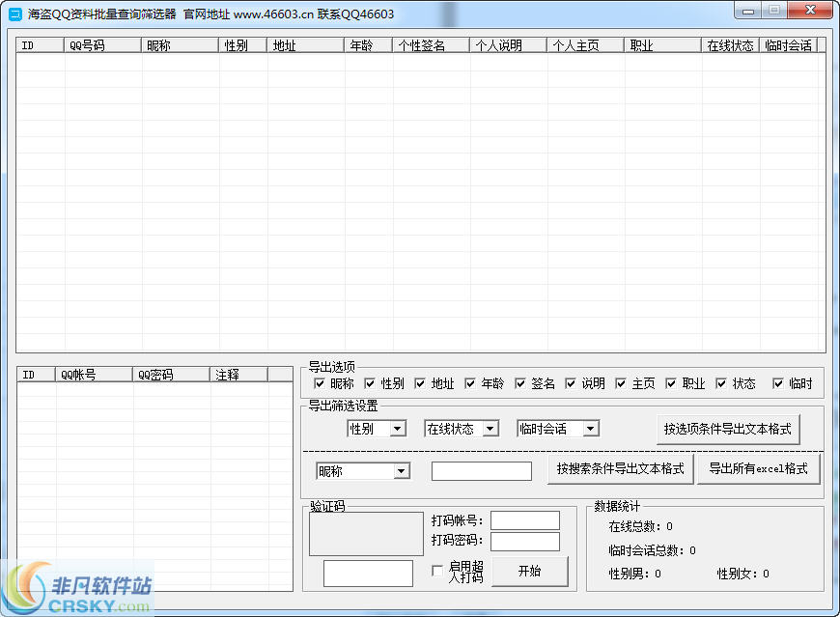Image resolution: width=840 pixels, height=617 pixels.
Task: Focus the 打码密码 input field
Action: 525,542
